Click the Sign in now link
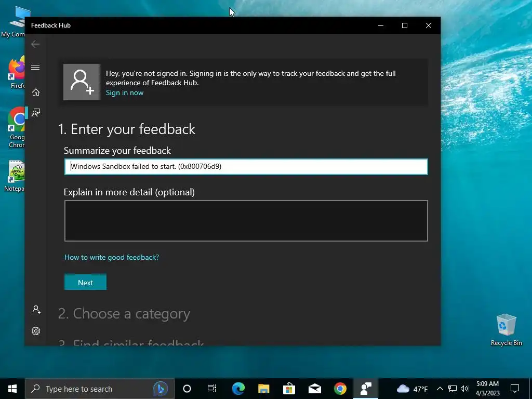Viewport: 532px width, 399px height. [125, 92]
